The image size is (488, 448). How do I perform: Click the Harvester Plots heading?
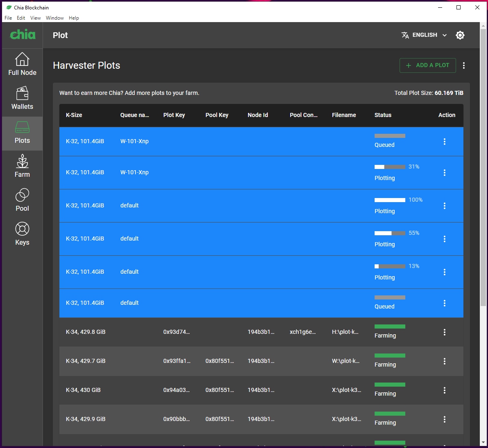coord(86,65)
